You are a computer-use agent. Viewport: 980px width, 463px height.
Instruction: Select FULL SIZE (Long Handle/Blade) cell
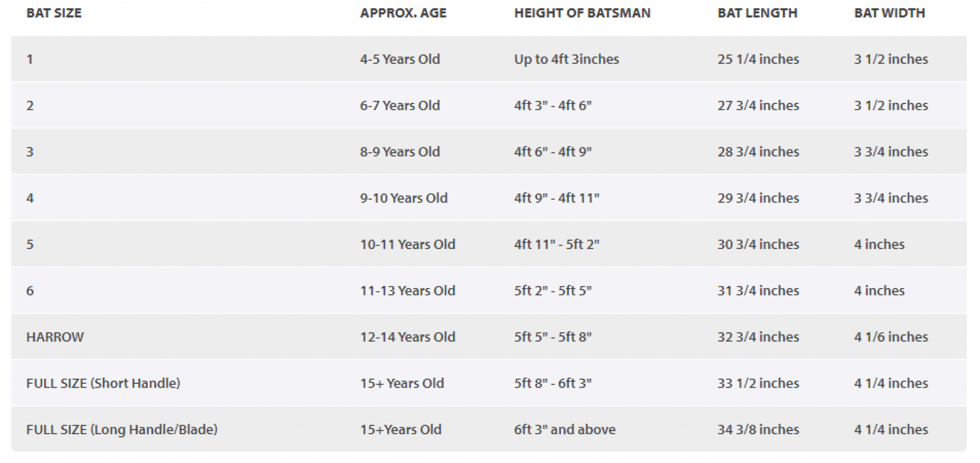pos(122,430)
